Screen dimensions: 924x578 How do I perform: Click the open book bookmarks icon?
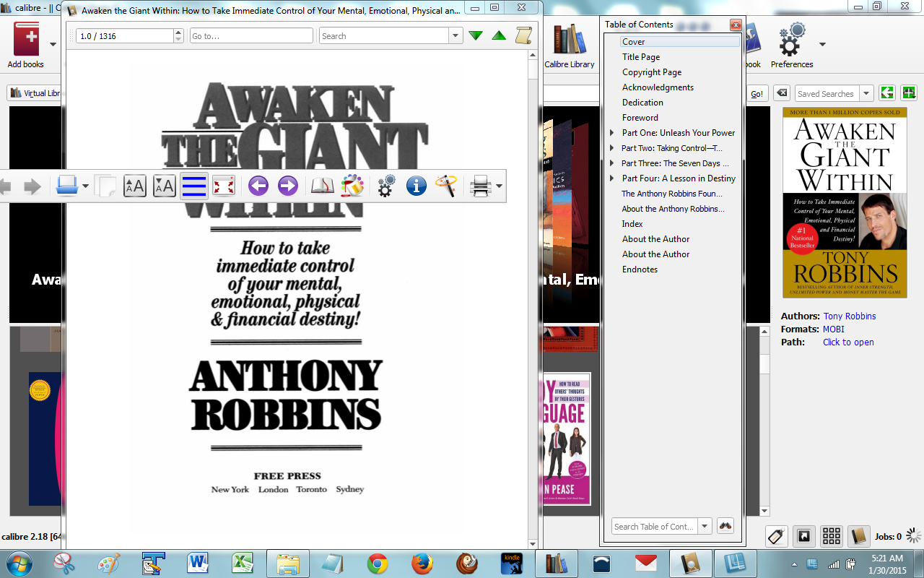tap(323, 186)
